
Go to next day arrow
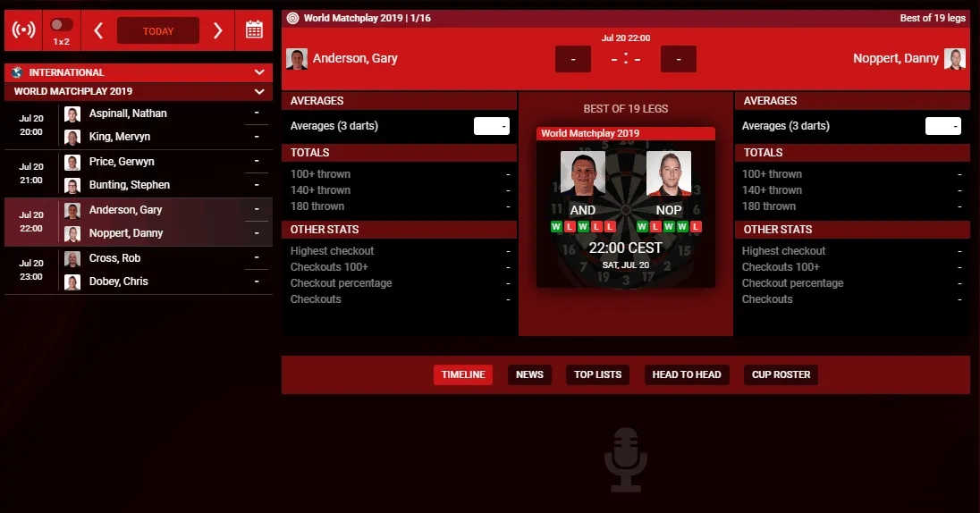(x=217, y=30)
